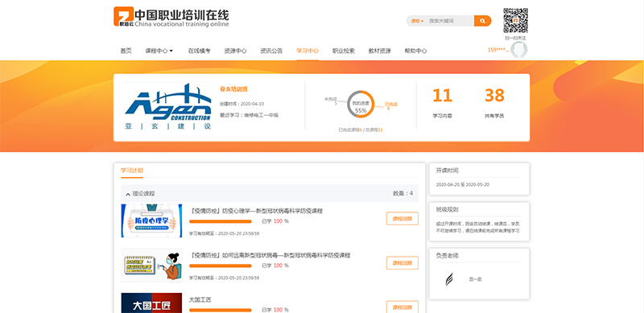The height and width of the screenshot is (313, 644).
Task: Click the 大国工匠 course progress bar
Action: pos(220,310)
